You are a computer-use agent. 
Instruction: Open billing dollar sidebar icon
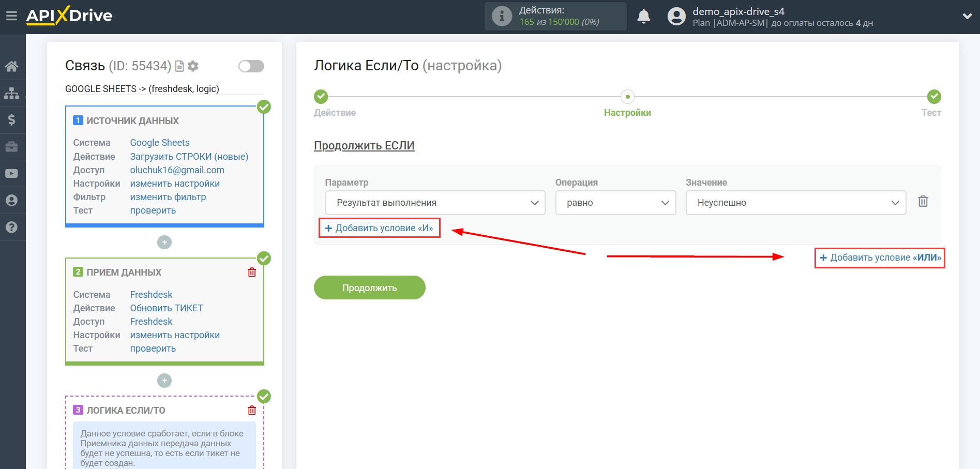point(11,120)
